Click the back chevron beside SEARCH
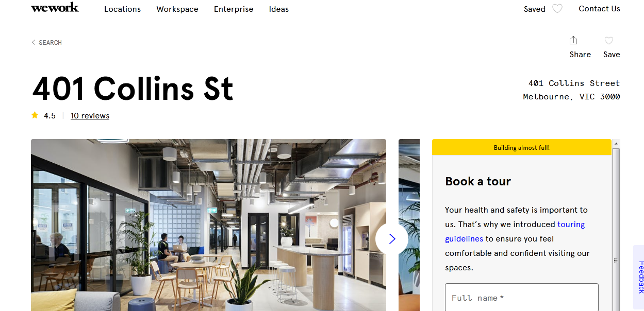The image size is (644, 311). pyautogui.click(x=34, y=42)
